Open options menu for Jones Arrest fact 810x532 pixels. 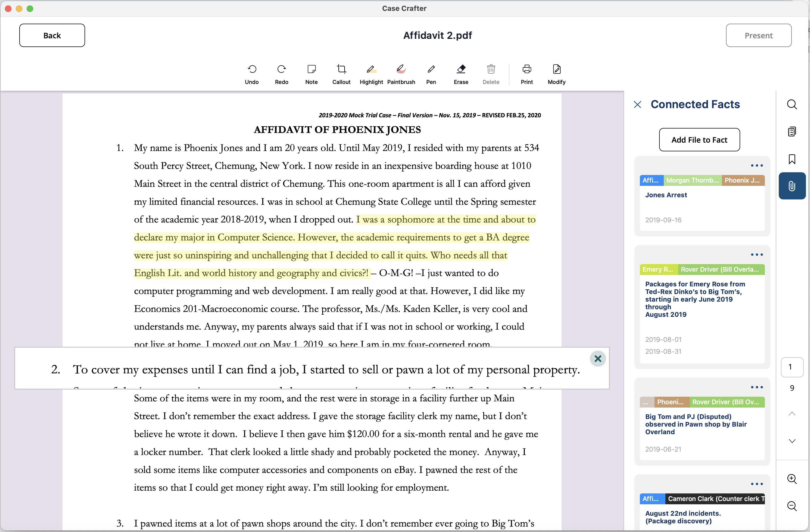coord(756,166)
